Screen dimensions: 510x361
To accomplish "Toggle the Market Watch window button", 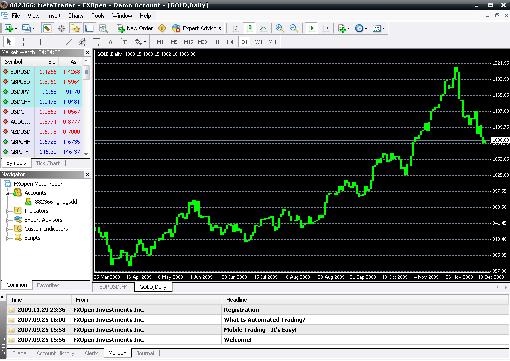I will 47,28.
